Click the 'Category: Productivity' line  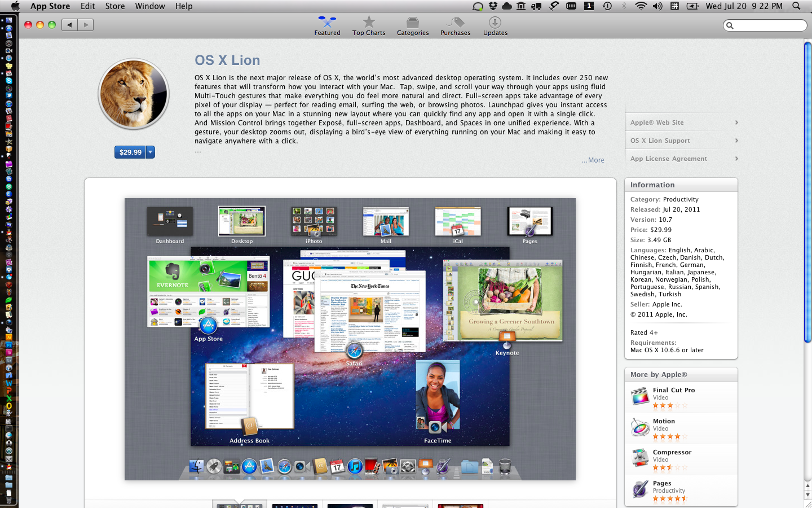coord(664,199)
